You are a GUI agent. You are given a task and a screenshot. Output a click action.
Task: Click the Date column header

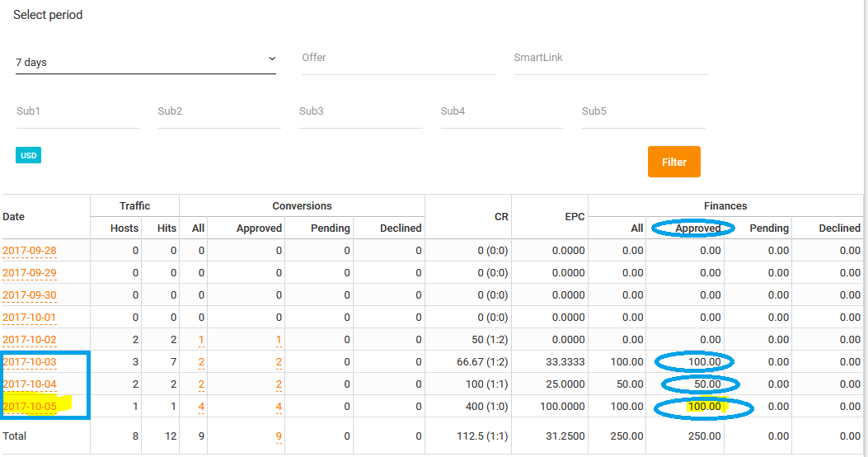[x=14, y=217]
